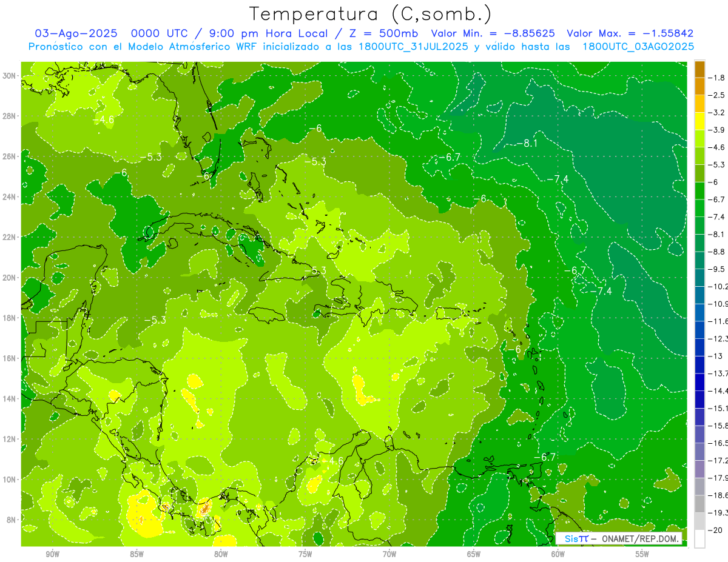Click the '65W' longitude axis label
The width and height of the screenshot is (728, 562).
[474, 554]
